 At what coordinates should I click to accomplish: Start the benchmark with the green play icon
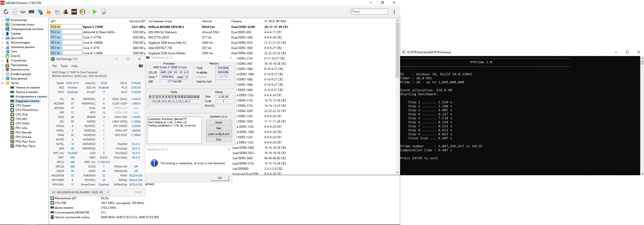coord(95,12)
